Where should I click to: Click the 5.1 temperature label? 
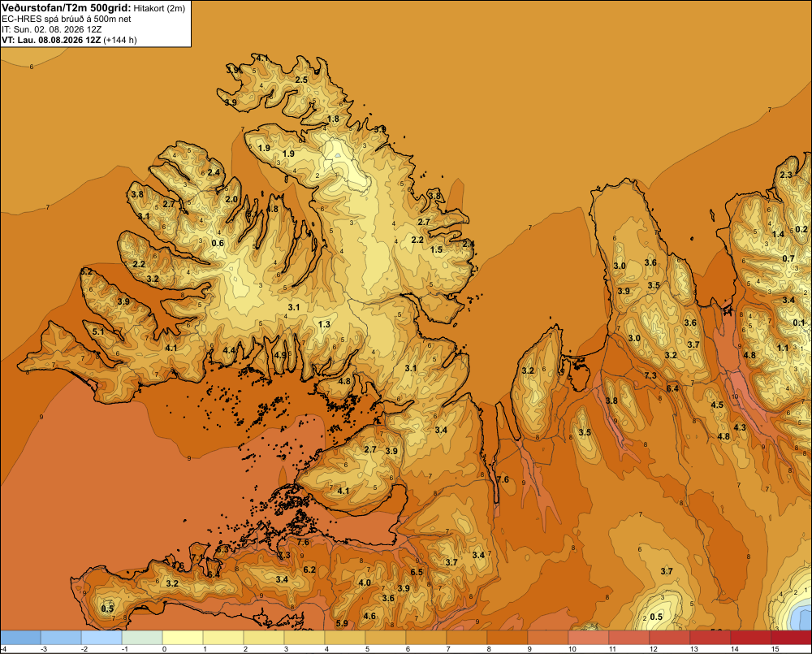coord(98,331)
